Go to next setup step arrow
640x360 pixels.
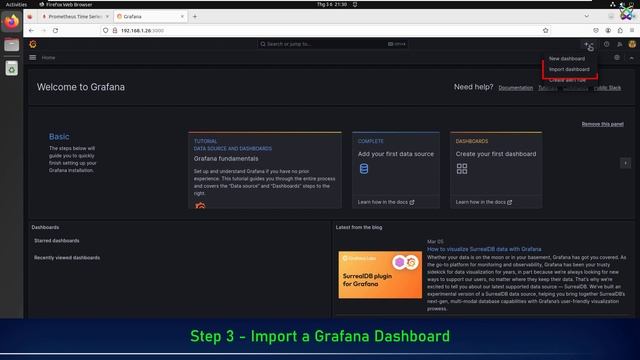625,163
